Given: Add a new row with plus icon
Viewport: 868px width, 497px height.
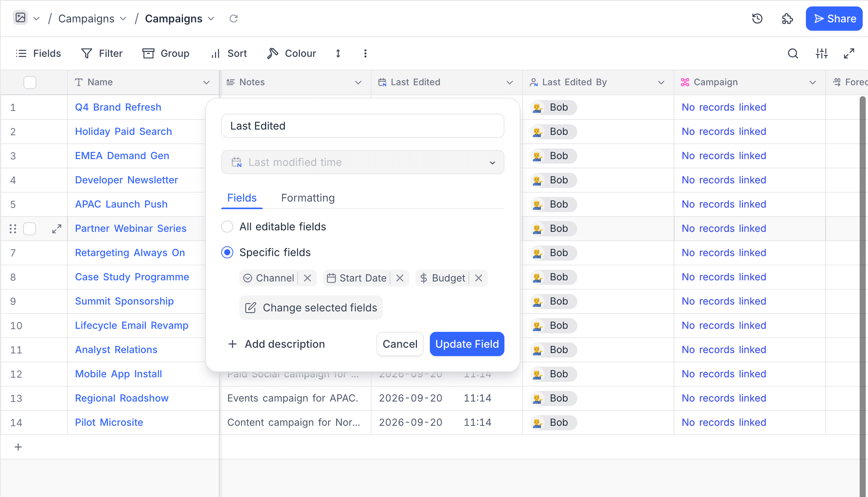Looking at the screenshot, I should point(18,447).
